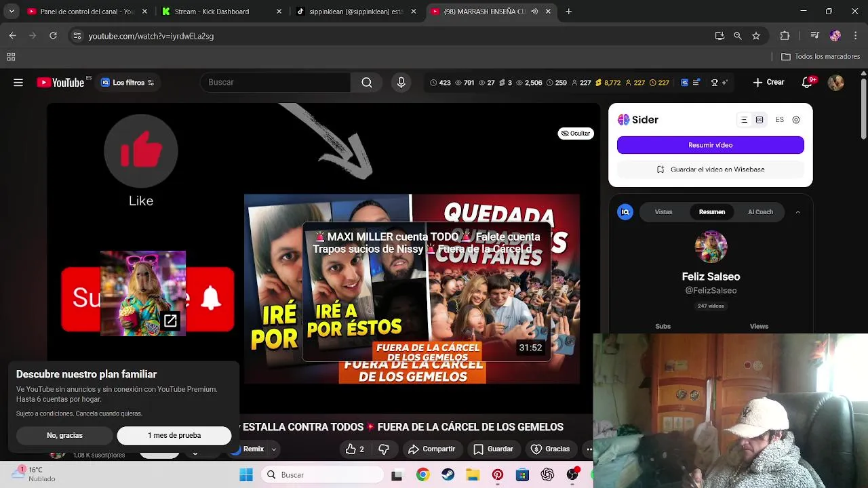
Task: Open the @FelizSalseo channel handle
Action: point(711,290)
